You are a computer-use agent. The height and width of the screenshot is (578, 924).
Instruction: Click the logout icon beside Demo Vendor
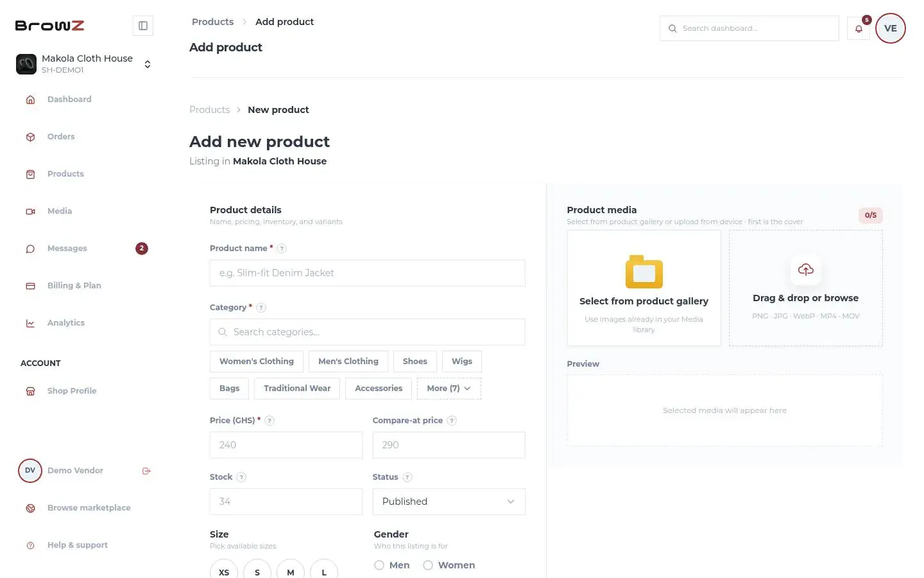pos(146,471)
